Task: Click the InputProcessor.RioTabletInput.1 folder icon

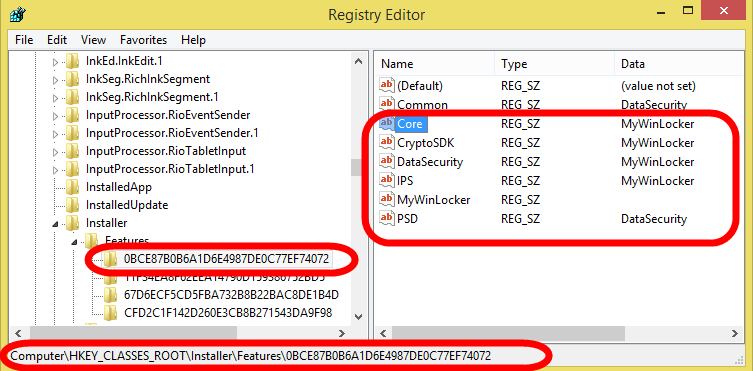Action: point(72,169)
